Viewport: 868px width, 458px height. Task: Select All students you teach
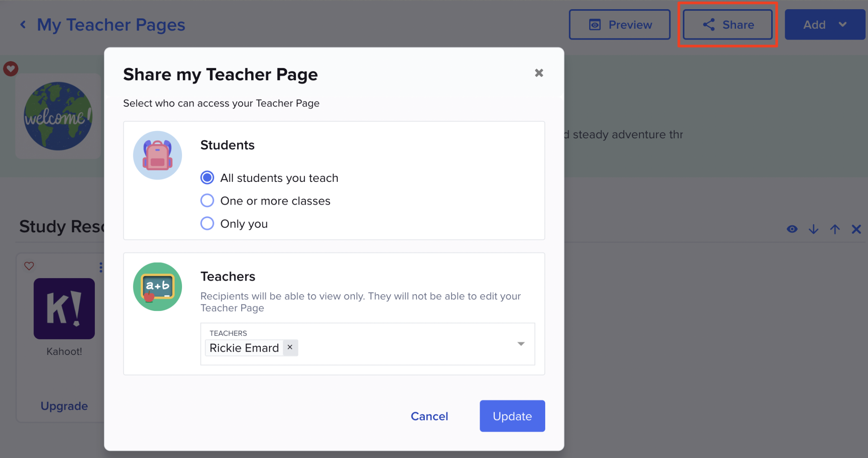point(207,177)
